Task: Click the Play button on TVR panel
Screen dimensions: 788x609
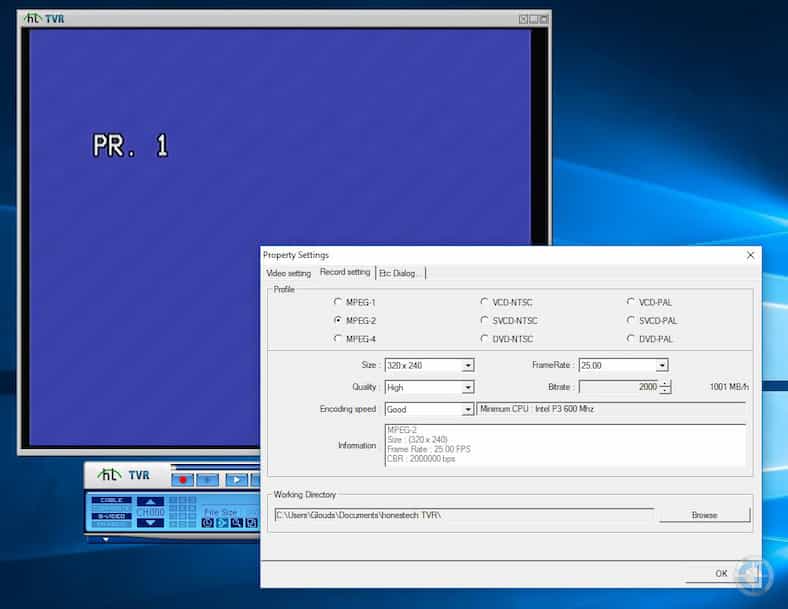Action: coord(235,480)
